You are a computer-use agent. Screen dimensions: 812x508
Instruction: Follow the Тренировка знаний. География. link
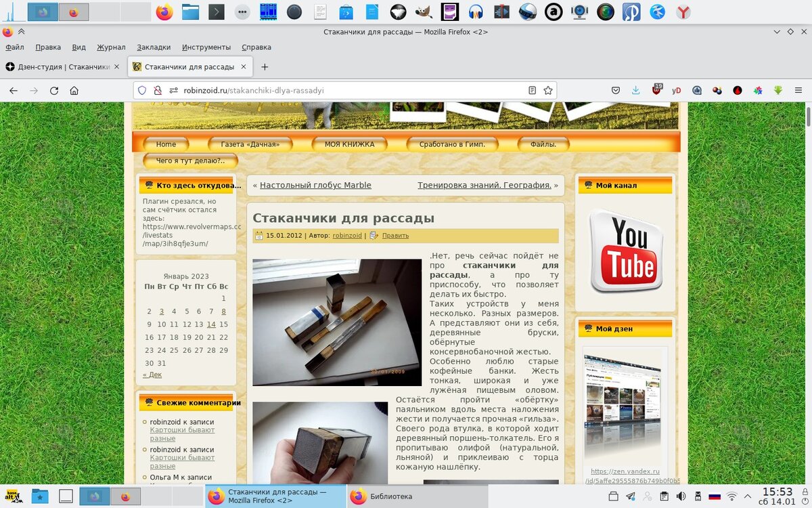[484, 185]
